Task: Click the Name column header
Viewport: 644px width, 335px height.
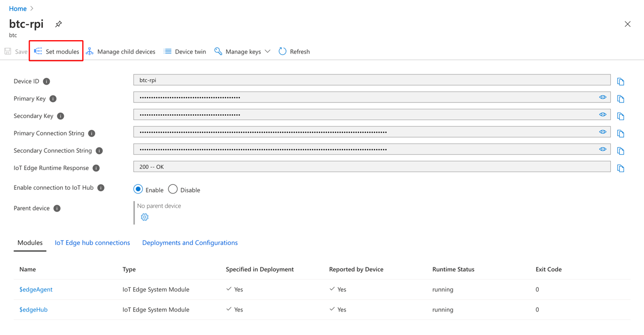Action: point(27,269)
